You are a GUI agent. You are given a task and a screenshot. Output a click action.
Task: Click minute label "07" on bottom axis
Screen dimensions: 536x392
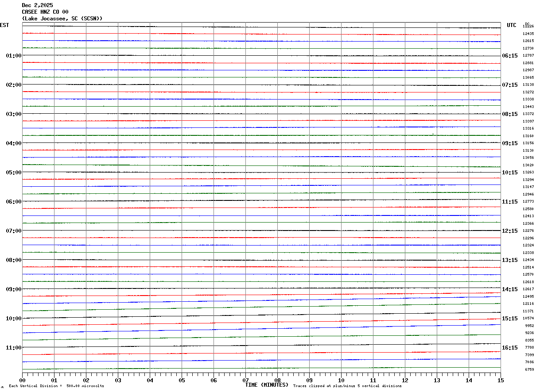(x=245, y=380)
